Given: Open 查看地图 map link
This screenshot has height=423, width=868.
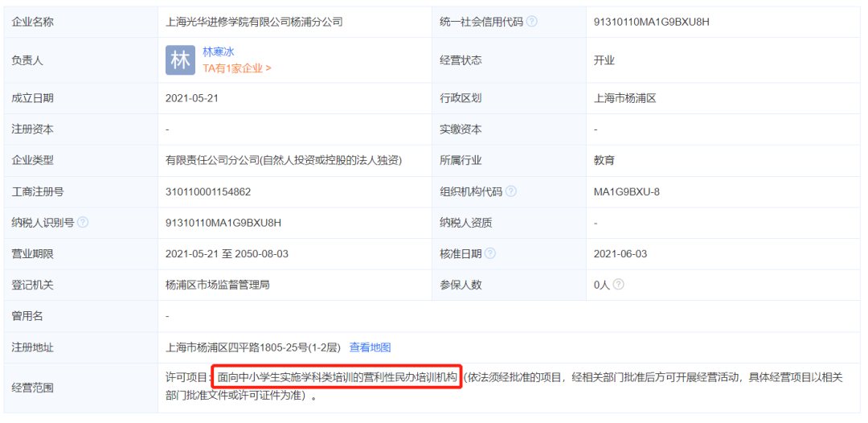Looking at the screenshot, I should (370, 347).
